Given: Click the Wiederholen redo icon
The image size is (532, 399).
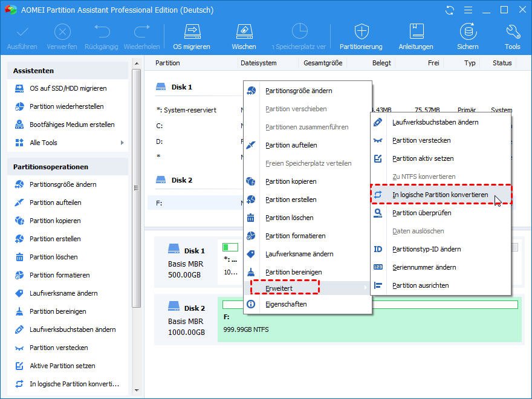Looking at the screenshot, I should (141, 32).
